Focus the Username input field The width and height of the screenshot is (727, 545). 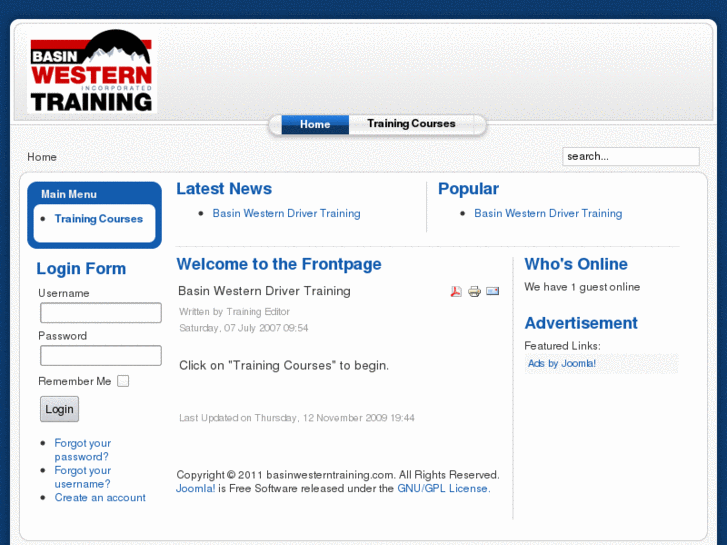click(101, 313)
